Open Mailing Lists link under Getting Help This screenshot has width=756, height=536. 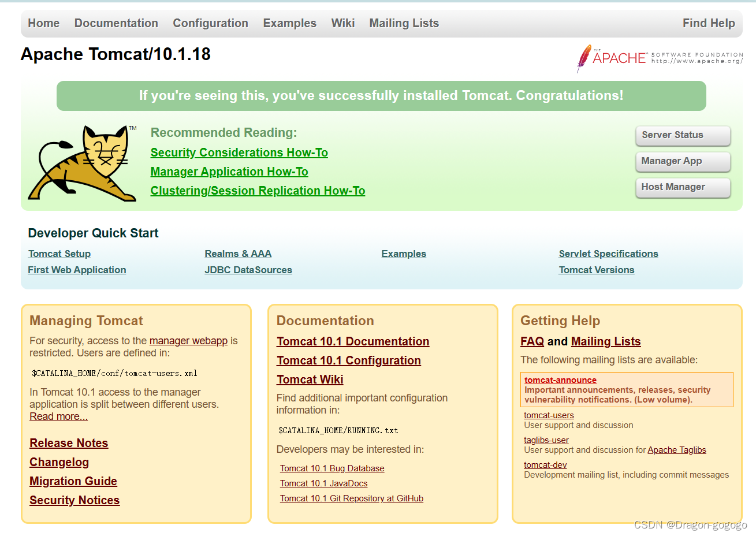pos(606,341)
